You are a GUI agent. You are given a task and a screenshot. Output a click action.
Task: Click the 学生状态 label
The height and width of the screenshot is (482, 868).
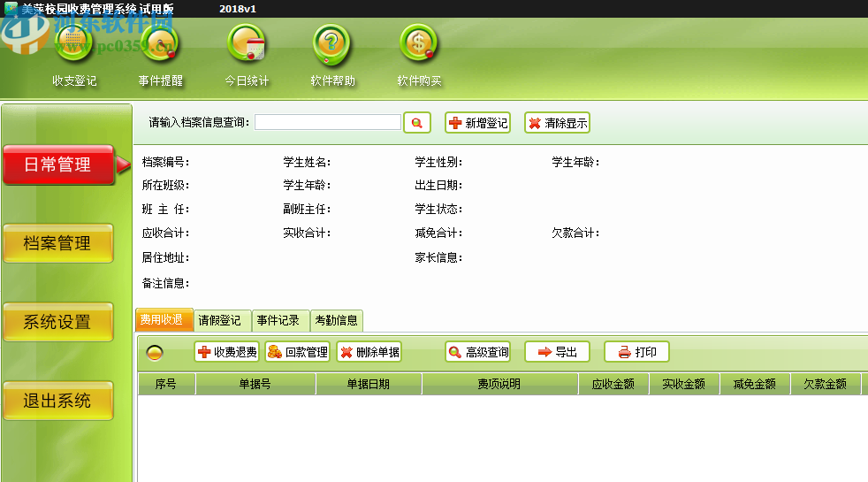[x=439, y=209]
